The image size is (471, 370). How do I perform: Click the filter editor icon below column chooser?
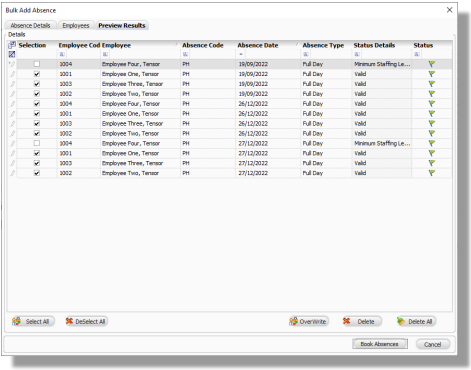(12, 54)
